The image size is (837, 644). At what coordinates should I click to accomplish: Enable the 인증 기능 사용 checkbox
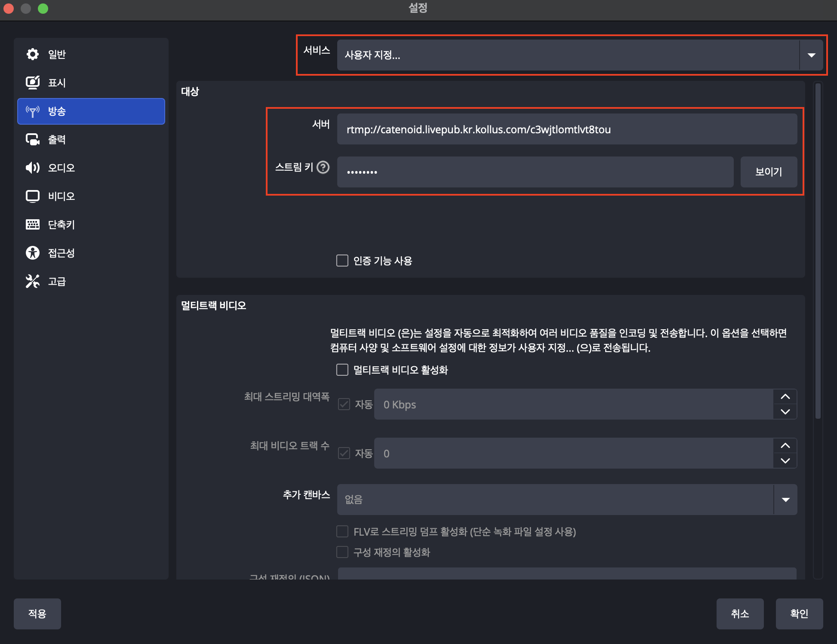coord(342,261)
